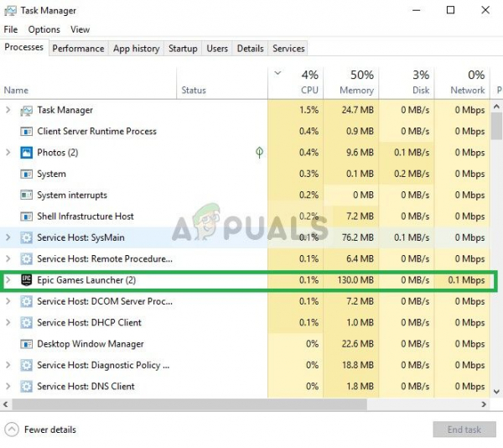This screenshot has height=448, width=503.
Task: Expand Service Host: DCOM Server Proc row
Action: (x=8, y=301)
